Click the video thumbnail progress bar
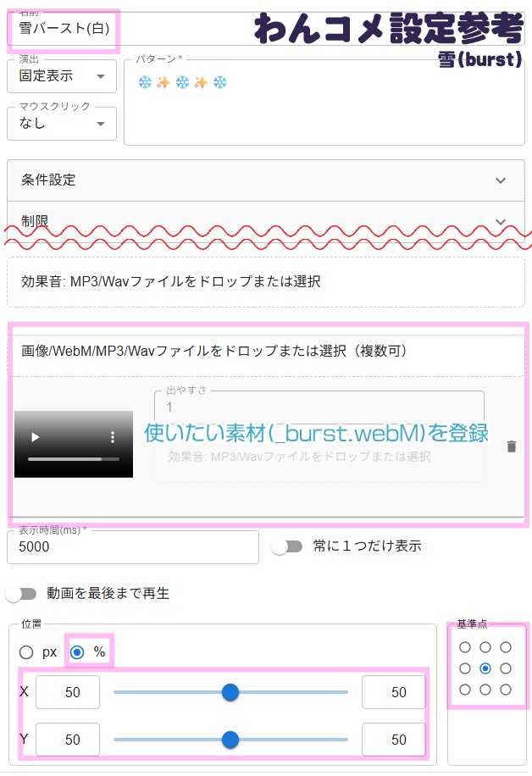 pos(74,459)
